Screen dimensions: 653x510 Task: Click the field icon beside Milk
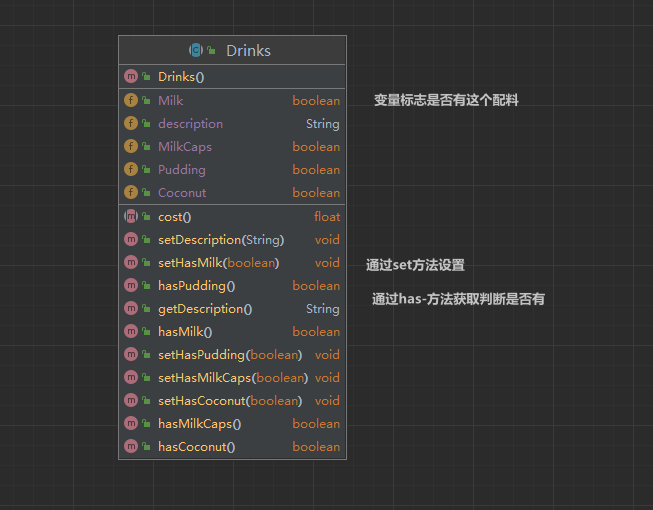coord(130,101)
